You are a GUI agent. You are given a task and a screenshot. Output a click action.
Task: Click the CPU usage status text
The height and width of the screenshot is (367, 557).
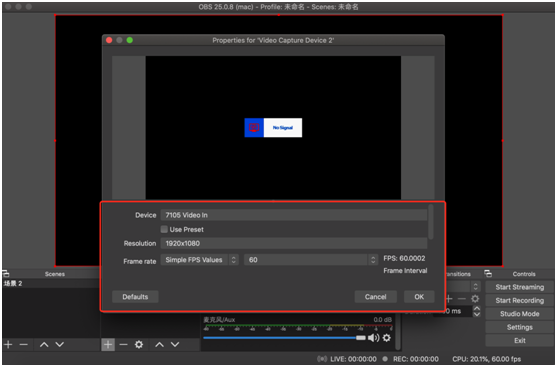(x=486, y=359)
